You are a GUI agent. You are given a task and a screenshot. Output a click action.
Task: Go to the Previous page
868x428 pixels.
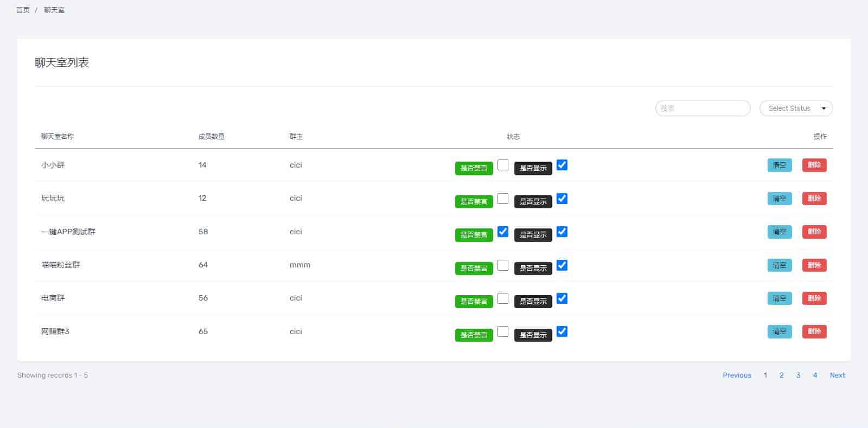point(737,375)
